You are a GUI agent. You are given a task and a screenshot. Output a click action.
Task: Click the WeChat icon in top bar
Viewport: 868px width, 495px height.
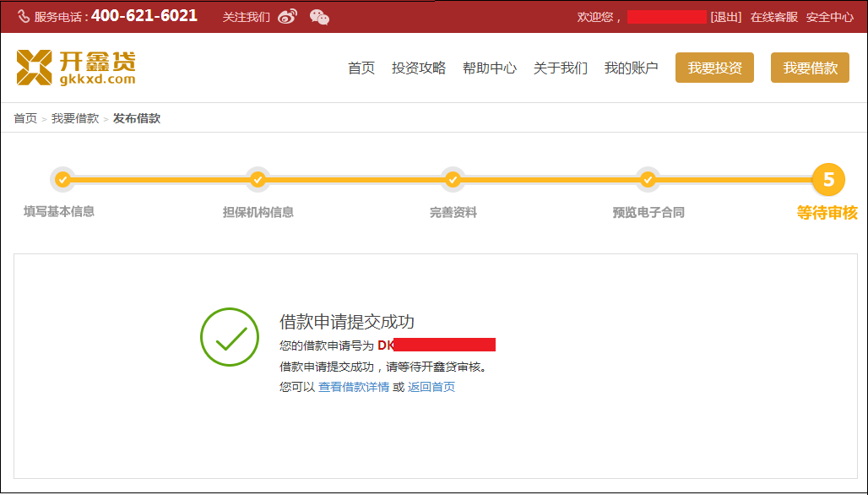(319, 17)
